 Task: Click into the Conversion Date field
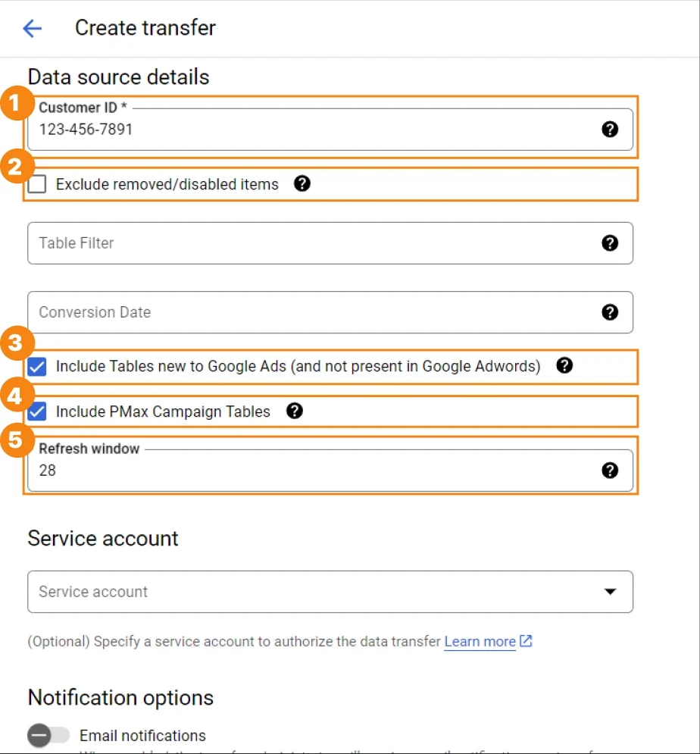click(x=330, y=312)
